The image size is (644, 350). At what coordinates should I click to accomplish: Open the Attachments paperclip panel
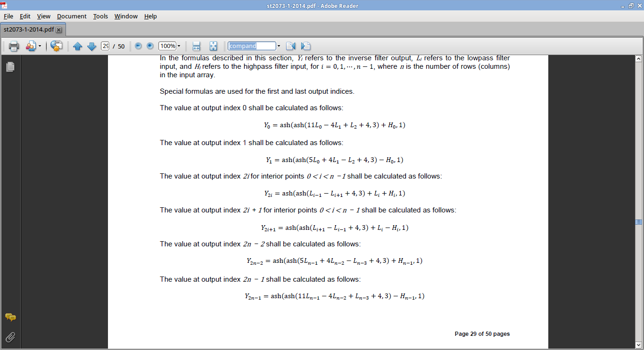click(10, 337)
